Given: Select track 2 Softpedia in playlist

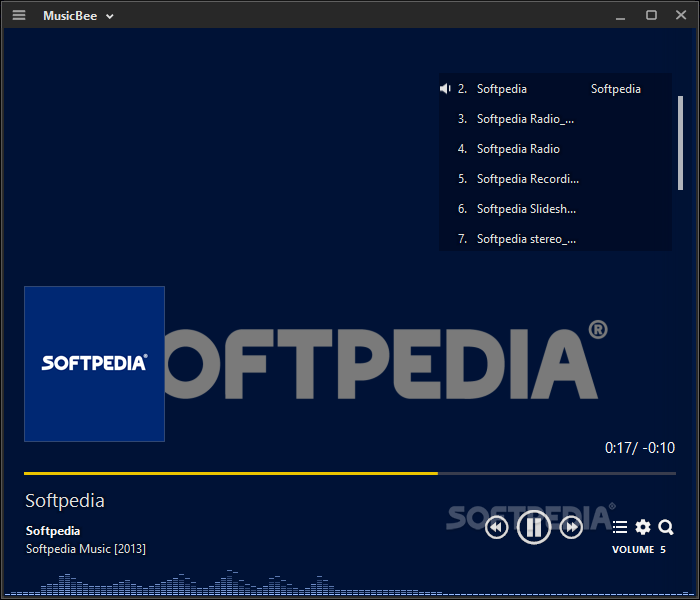Looking at the screenshot, I should [x=555, y=89].
